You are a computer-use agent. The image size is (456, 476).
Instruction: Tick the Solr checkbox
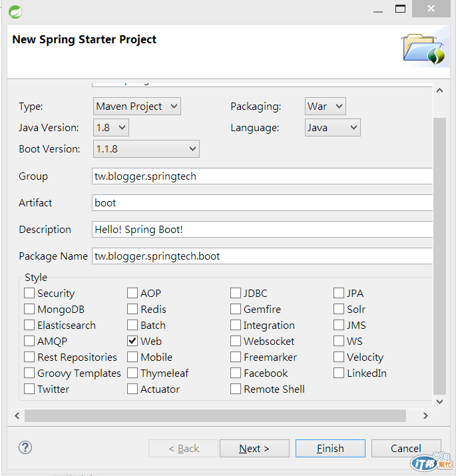click(x=339, y=309)
